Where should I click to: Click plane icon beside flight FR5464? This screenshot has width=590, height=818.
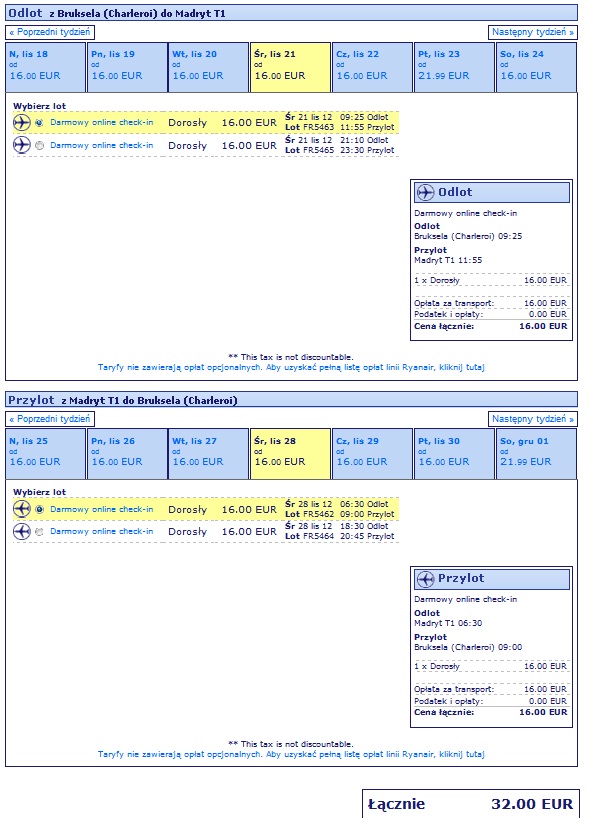tap(22, 531)
